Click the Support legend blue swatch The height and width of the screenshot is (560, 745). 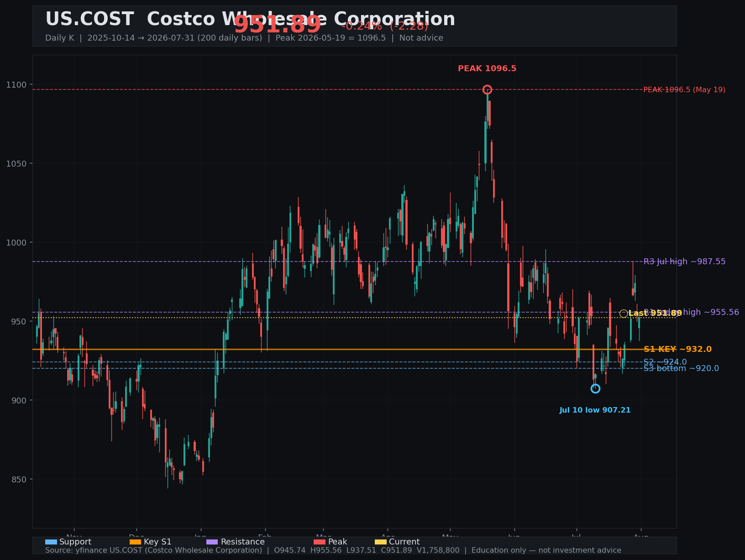51,542
